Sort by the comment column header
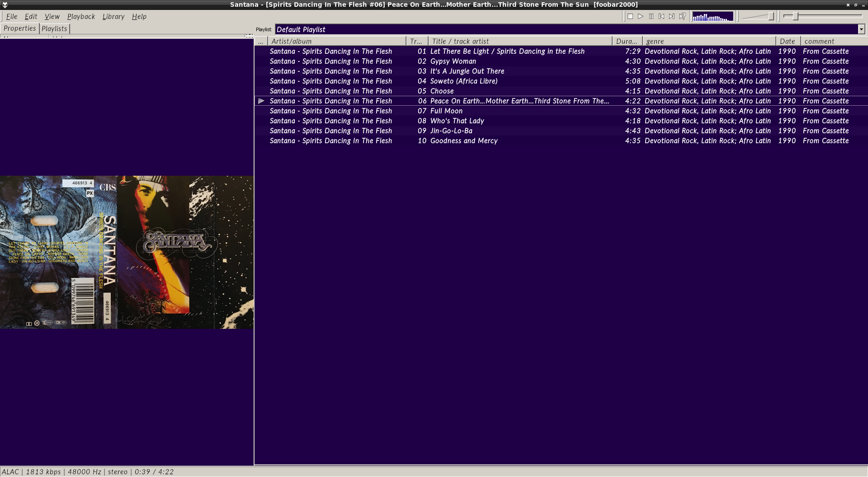This screenshot has height=477, width=868. pos(834,41)
